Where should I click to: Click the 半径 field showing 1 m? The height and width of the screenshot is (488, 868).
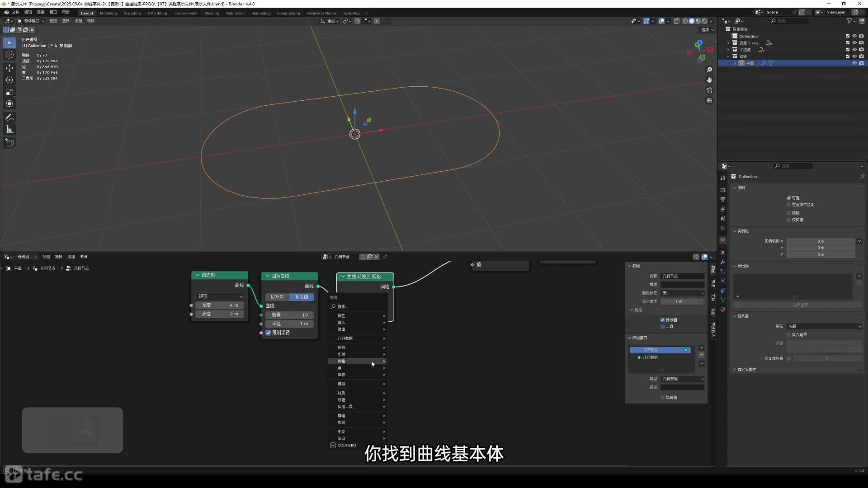(x=290, y=324)
